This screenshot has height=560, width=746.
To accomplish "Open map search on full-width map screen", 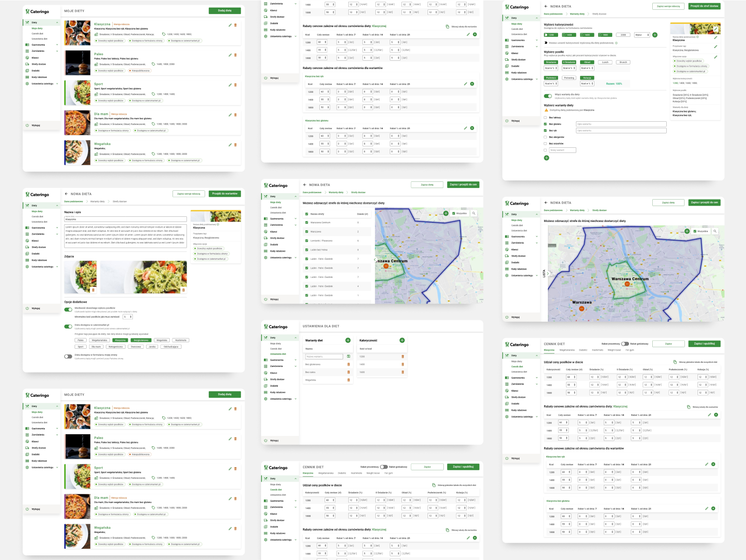I will click(715, 231).
